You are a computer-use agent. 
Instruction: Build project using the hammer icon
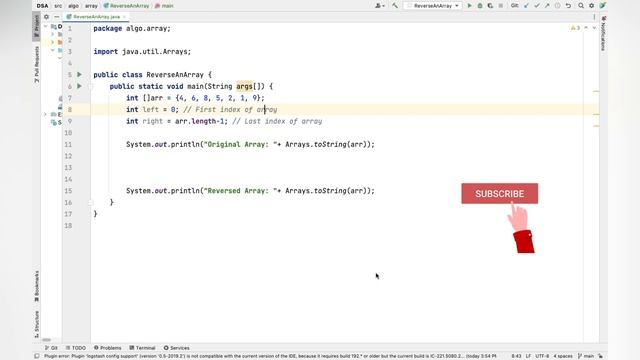click(395, 6)
